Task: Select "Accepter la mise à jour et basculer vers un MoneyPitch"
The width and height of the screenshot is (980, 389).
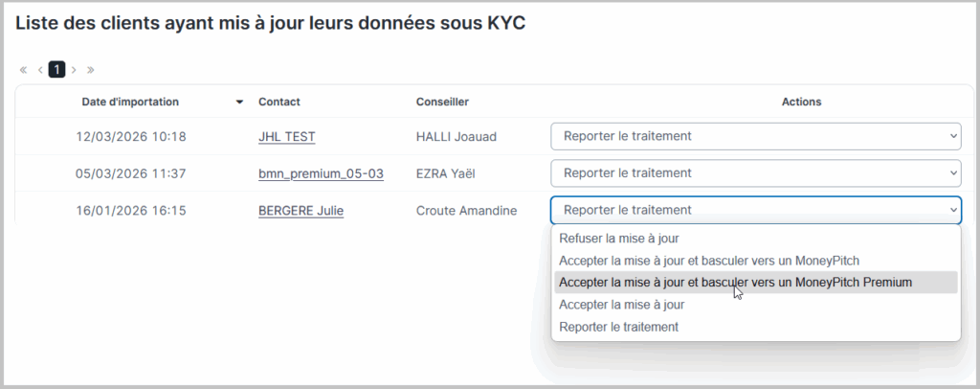Action: [x=709, y=261]
